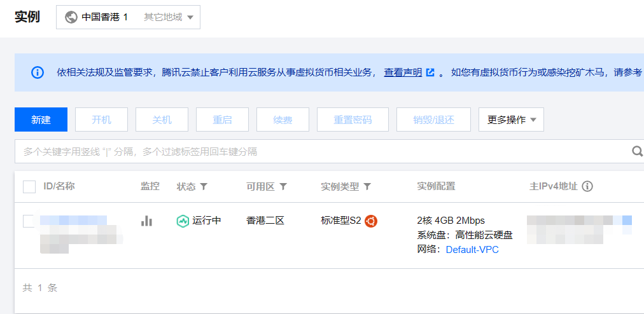The image size is (644, 314).
Task: Open the 实例类型 column filter
Action: (x=367, y=187)
